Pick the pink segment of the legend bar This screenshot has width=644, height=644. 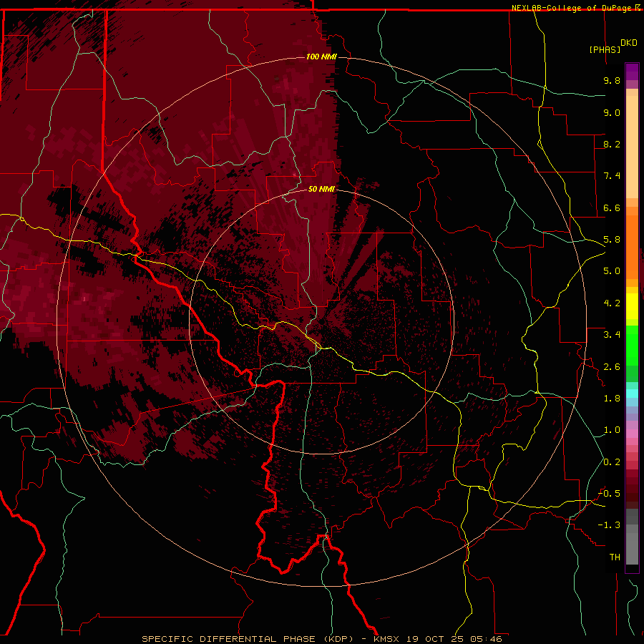point(632,434)
